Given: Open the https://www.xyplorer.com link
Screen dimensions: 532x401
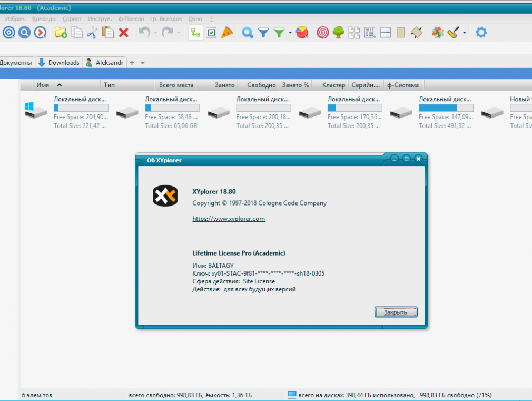Looking at the screenshot, I should (229, 219).
